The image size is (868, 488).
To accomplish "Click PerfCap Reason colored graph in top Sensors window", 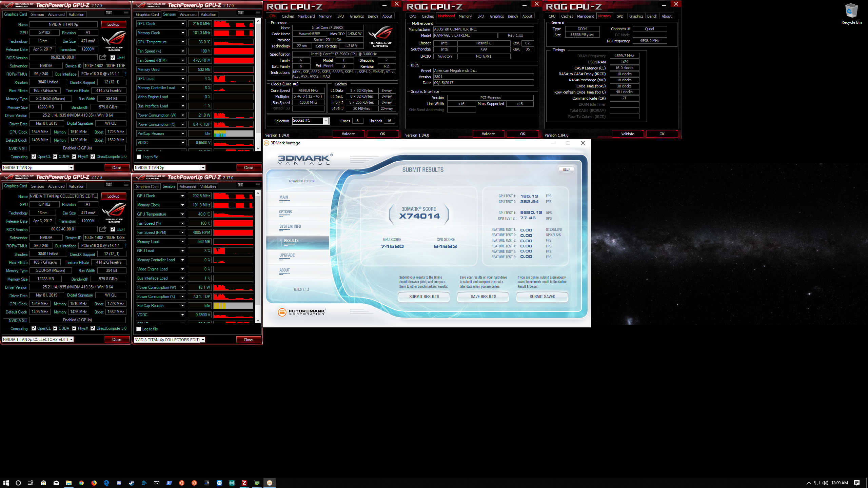I will 233,134.
